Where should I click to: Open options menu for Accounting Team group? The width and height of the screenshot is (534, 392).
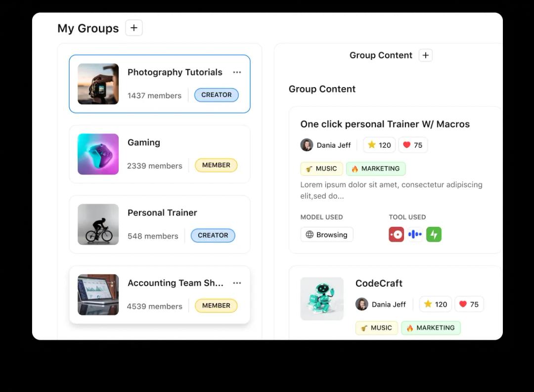(x=237, y=283)
